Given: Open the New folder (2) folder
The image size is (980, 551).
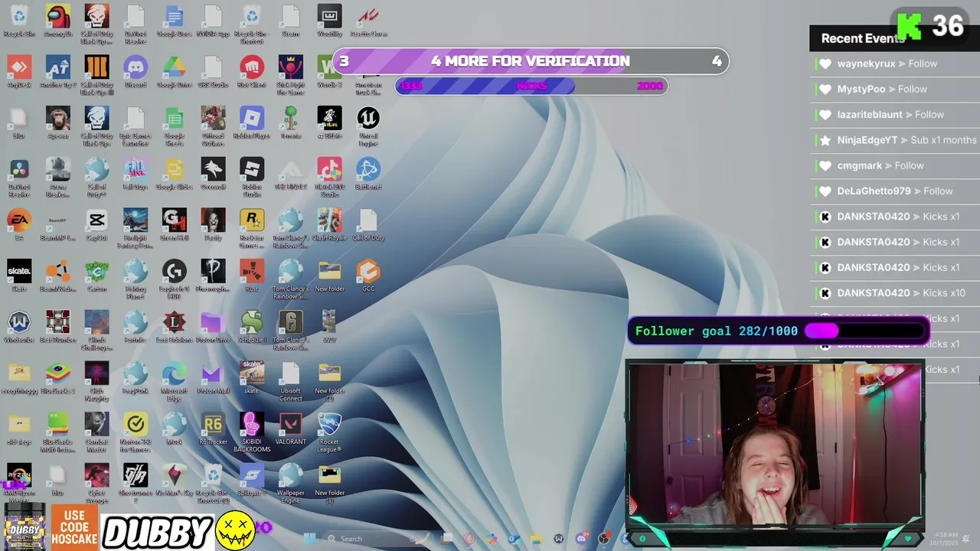Looking at the screenshot, I should (x=329, y=381).
